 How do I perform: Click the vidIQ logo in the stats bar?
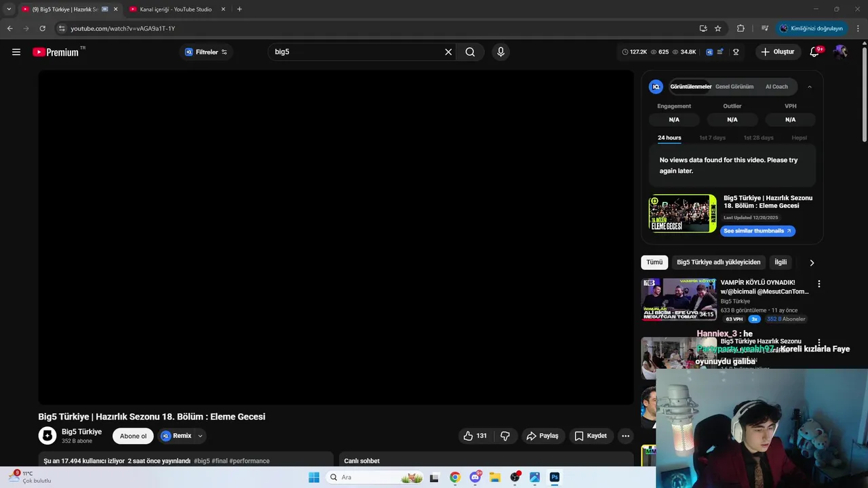(x=709, y=52)
